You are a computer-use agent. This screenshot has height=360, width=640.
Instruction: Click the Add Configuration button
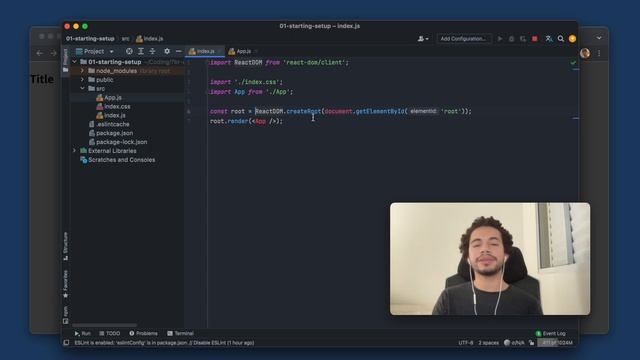[x=463, y=39]
